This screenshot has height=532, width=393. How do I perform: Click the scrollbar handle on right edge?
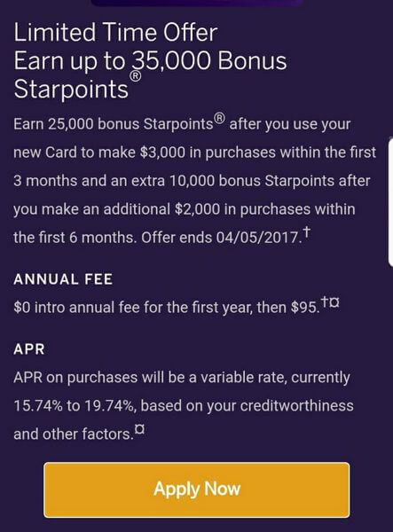coord(390,202)
